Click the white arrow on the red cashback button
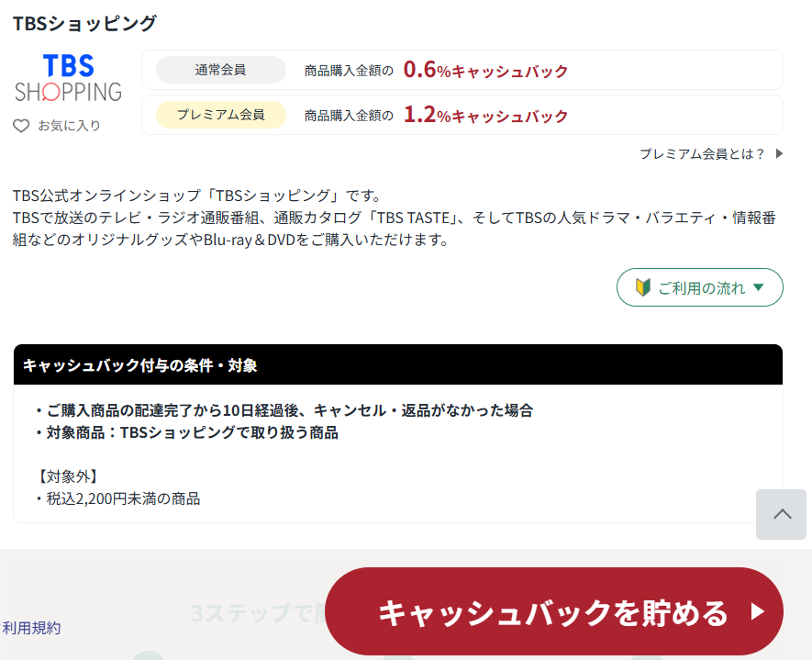 click(757, 611)
